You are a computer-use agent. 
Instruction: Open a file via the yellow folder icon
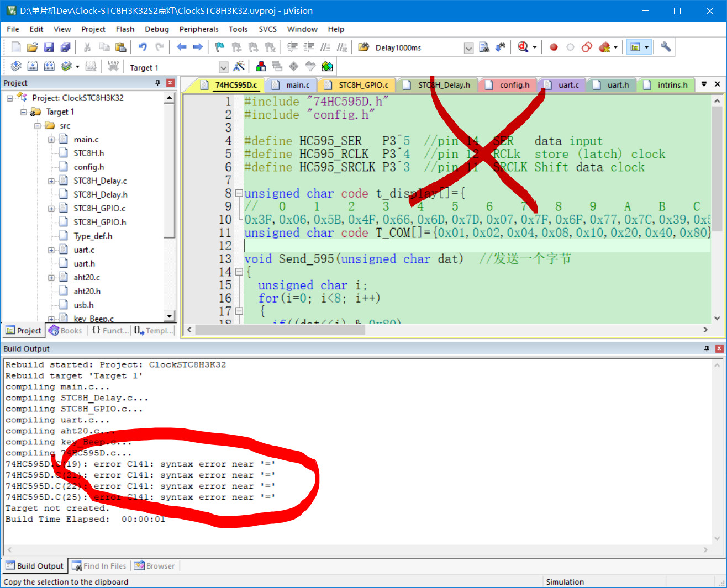click(x=32, y=47)
